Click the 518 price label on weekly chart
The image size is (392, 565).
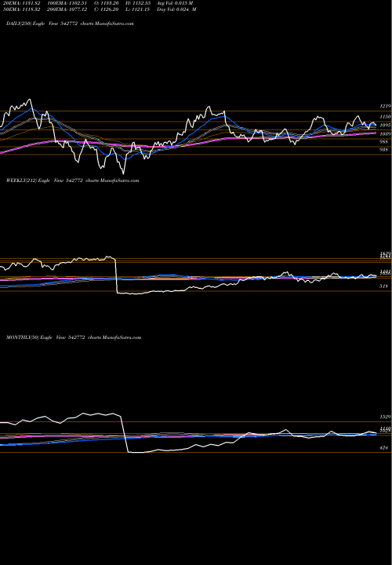coord(384,286)
